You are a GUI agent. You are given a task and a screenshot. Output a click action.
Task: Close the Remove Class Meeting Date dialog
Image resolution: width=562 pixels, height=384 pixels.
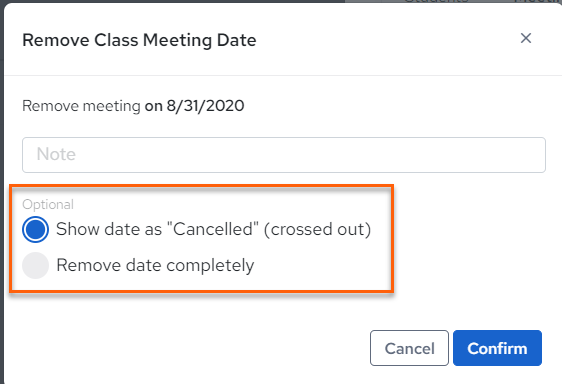[x=526, y=38]
